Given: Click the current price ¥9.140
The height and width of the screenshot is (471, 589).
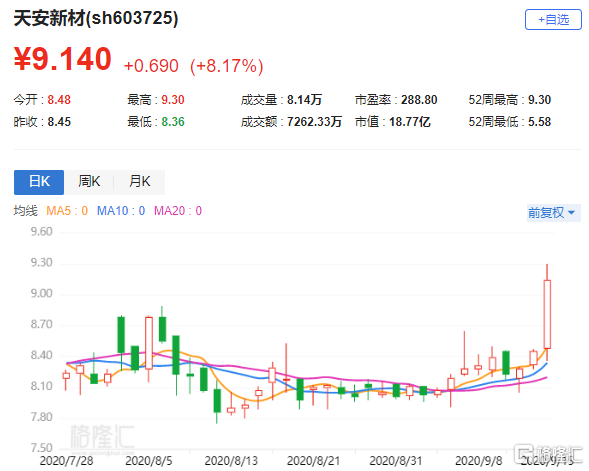Looking at the screenshot, I should [63, 59].
